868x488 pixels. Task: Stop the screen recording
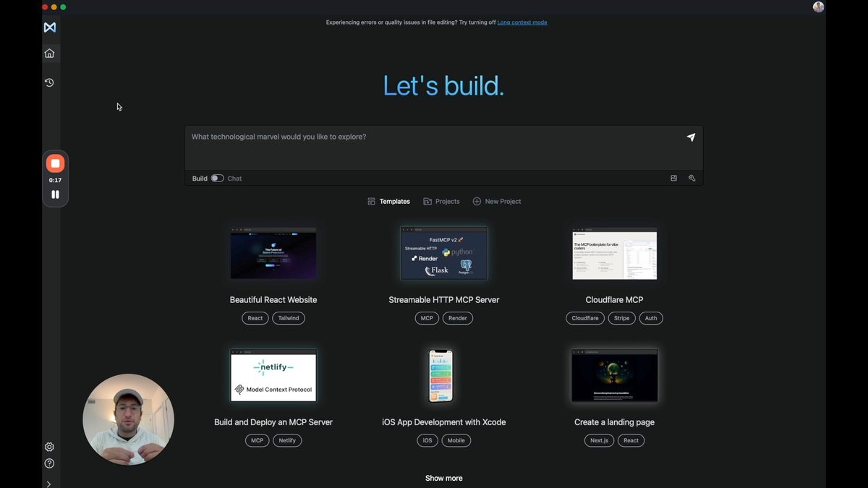click(55, 163)
